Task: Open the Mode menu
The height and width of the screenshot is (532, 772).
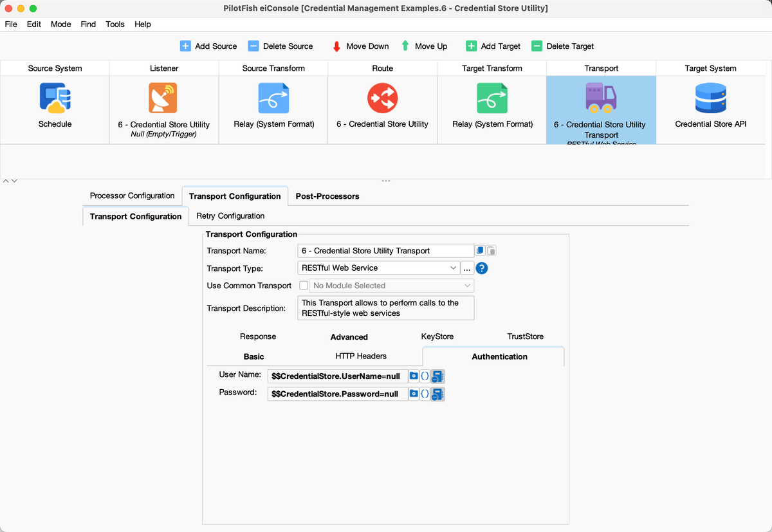Action: coord(61,24)
